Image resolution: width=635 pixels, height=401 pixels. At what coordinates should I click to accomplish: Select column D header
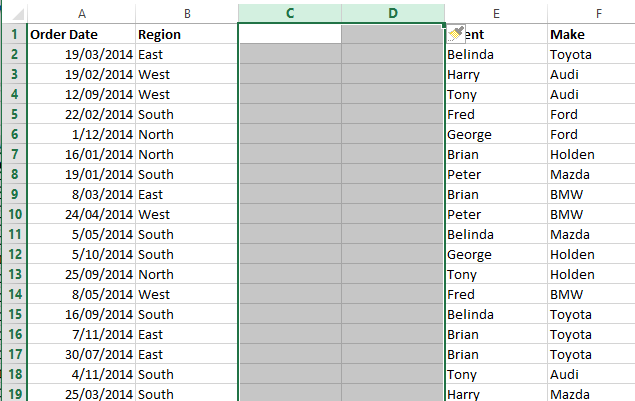[x=393, y=13]
